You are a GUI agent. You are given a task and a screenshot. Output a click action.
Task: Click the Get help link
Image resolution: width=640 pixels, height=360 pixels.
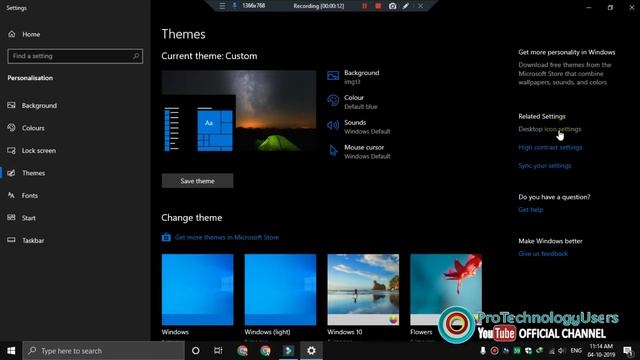pos(531,209)
